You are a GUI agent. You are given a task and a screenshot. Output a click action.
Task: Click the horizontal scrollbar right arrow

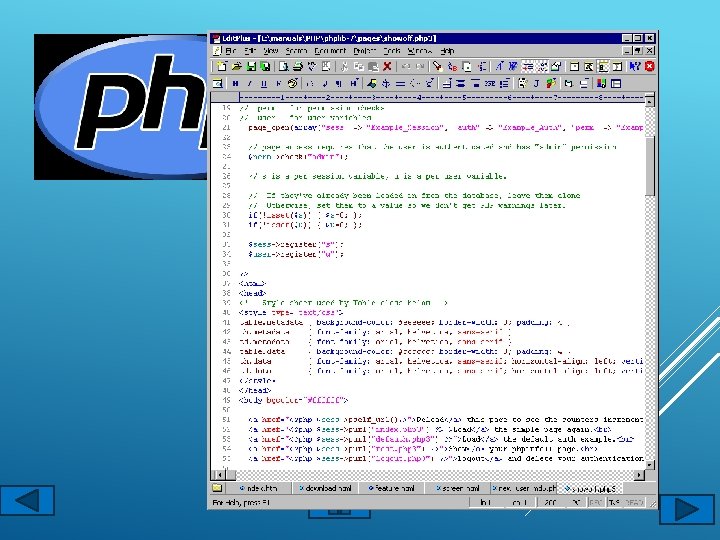639,475
